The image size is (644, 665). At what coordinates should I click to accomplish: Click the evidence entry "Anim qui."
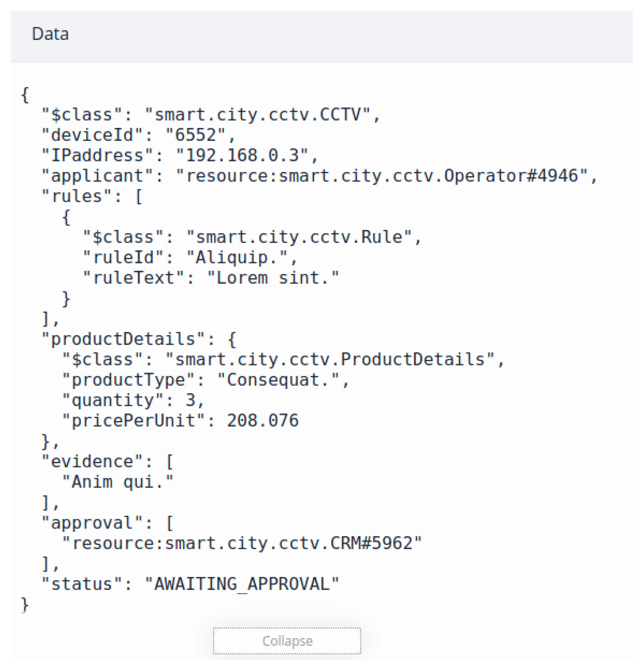point(118,482)
